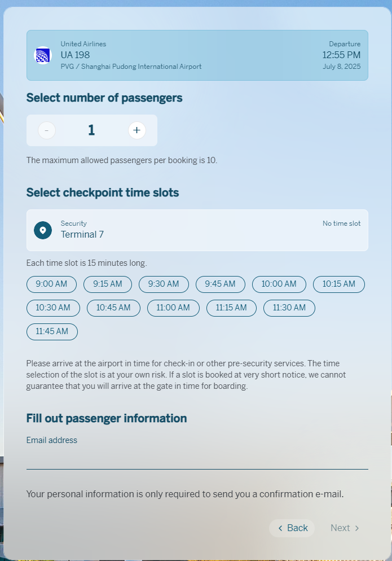Choose the 11:00 AM time slot

pos(173,308)
